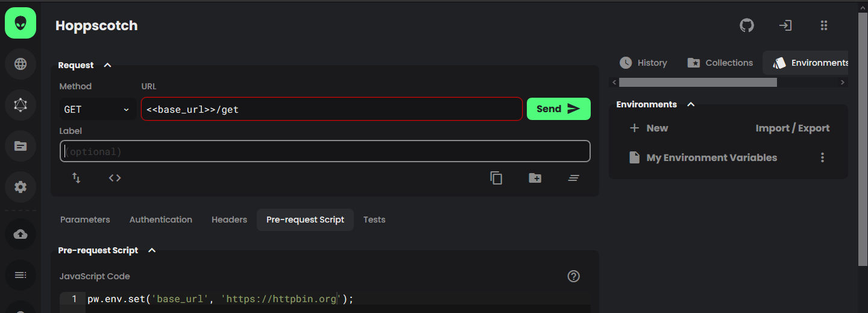Open the Settings gear in sidebar

[20, 187]
